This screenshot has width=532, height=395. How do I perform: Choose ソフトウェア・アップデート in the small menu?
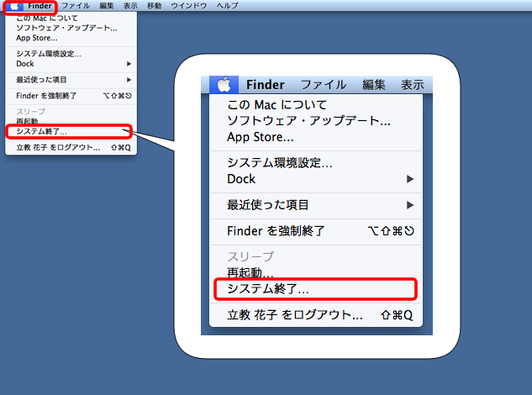[71, 28]
